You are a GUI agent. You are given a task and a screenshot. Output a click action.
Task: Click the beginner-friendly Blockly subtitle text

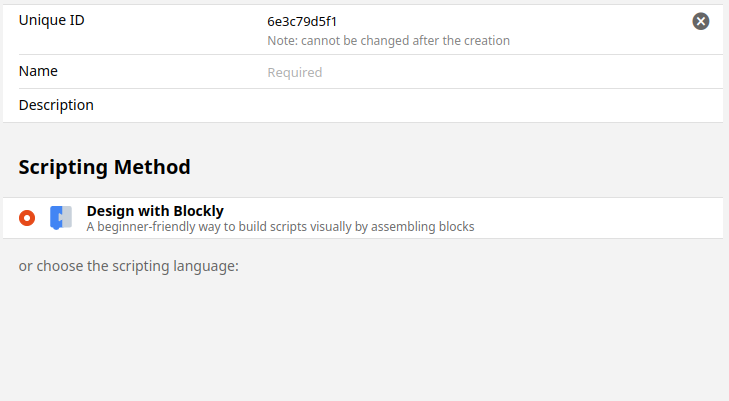280,227
